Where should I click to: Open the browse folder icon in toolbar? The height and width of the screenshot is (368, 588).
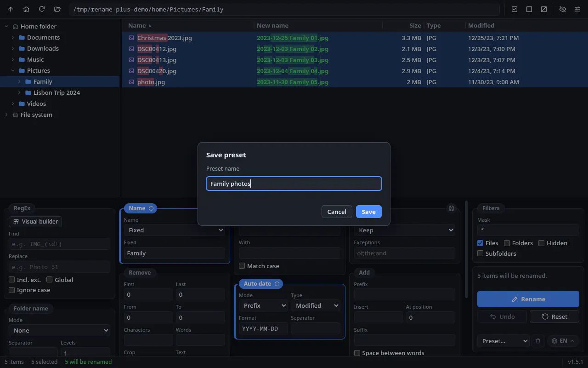[57, 9]
